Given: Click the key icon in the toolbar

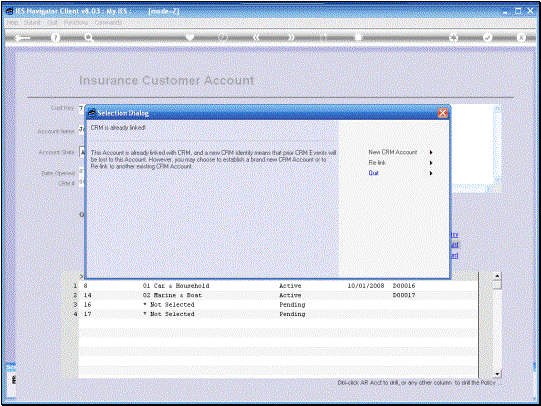Looking at the screenshot, I should (22, 38).
